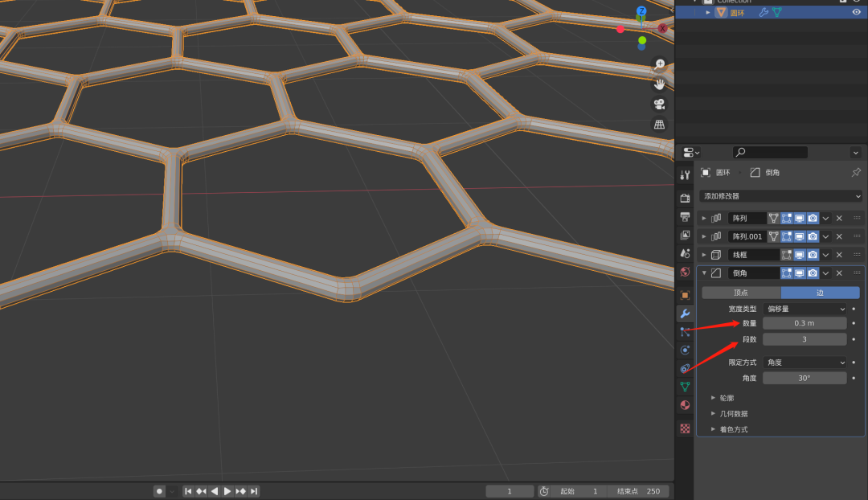Open the 添加修改器 dropdown
This screenshot has width=868, height=500.
pyautogui.click(x=780, y=196)
